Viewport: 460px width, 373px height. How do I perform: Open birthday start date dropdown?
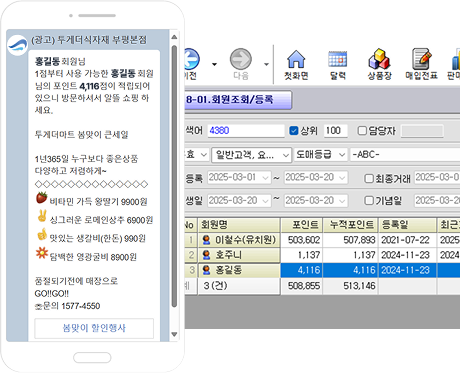pyautogui.click(x=265, y=201)
